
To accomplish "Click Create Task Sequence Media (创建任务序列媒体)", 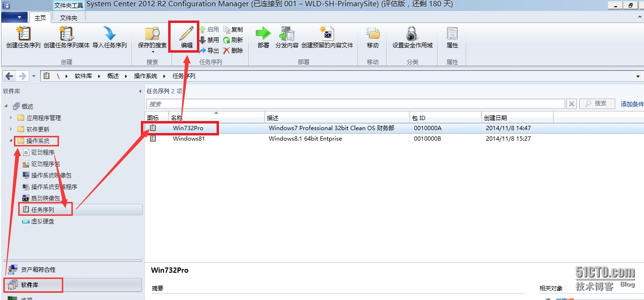I will click(67, 38).
